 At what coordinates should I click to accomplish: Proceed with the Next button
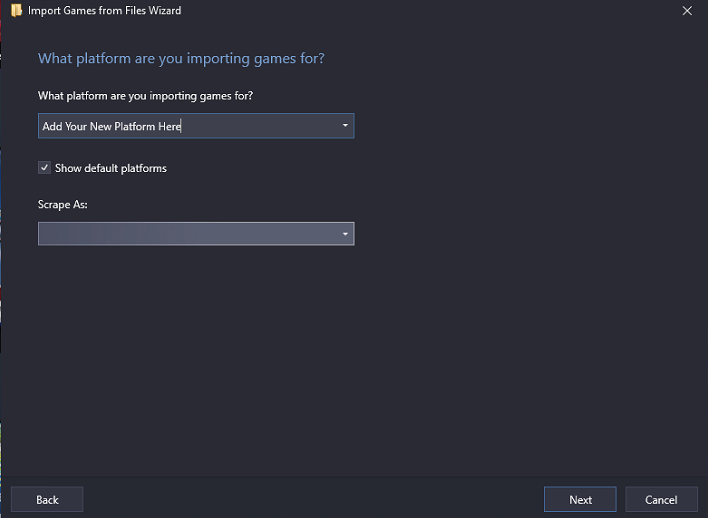580,499
